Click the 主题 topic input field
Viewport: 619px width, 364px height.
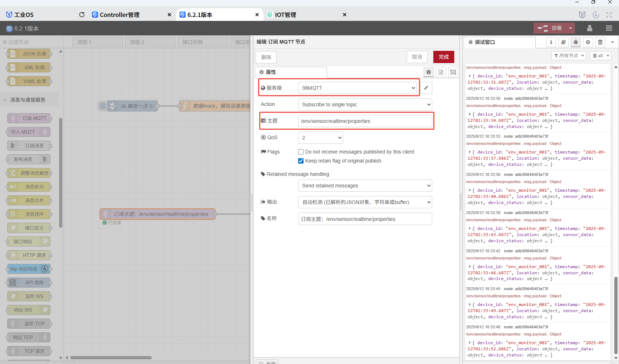(365, 121)
